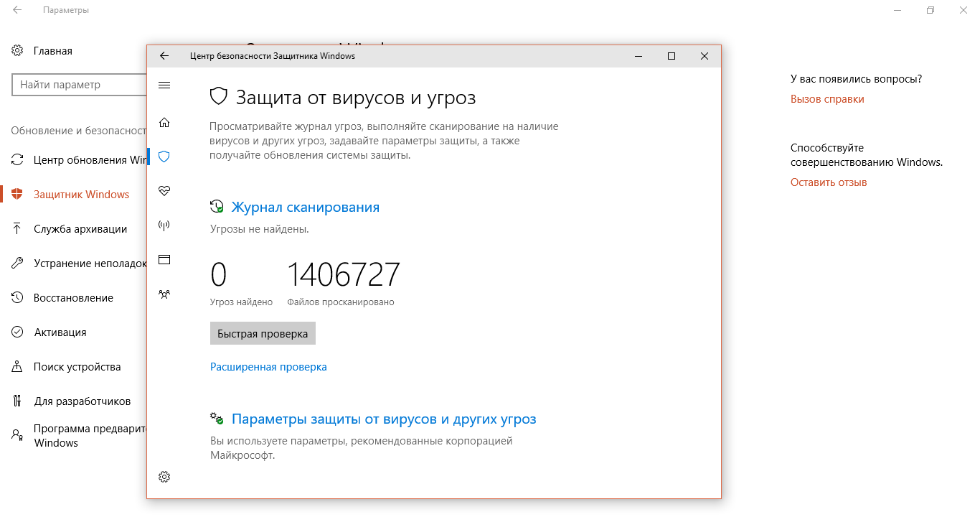Click the Файлов просканировано label
980x517 pixels.
click(341, 302)
